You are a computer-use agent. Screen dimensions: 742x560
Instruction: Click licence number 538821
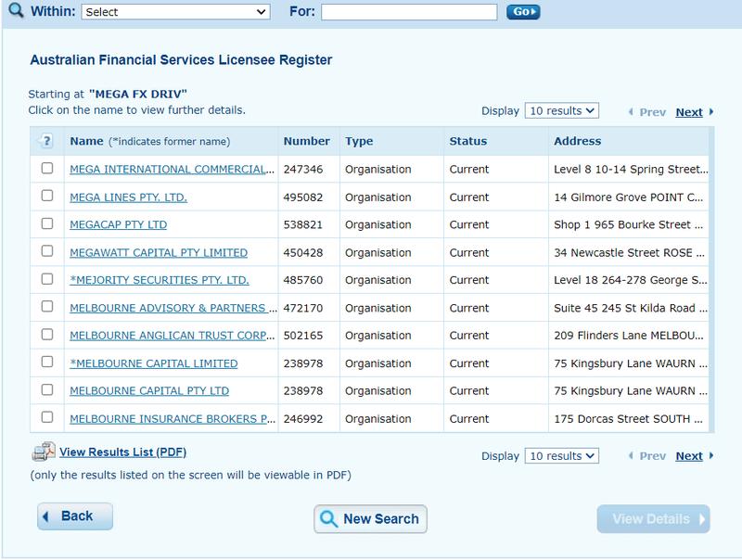point(303,224)
